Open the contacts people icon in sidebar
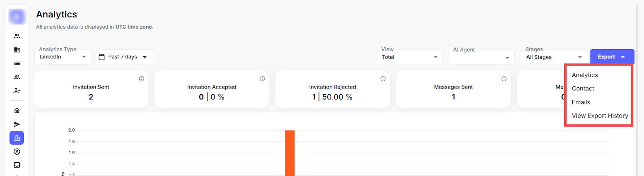Image resolution: width=644 pixels, height=176 pixels. point(17,36)
